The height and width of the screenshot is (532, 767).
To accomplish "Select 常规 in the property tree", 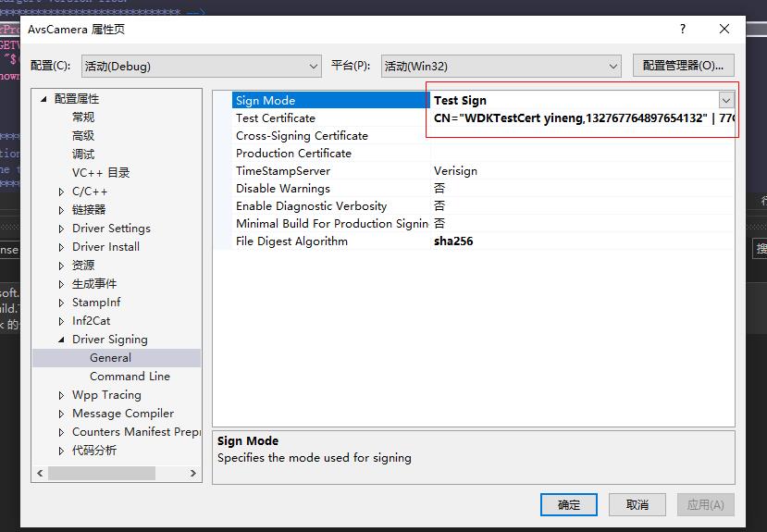I will pos(83,117).
